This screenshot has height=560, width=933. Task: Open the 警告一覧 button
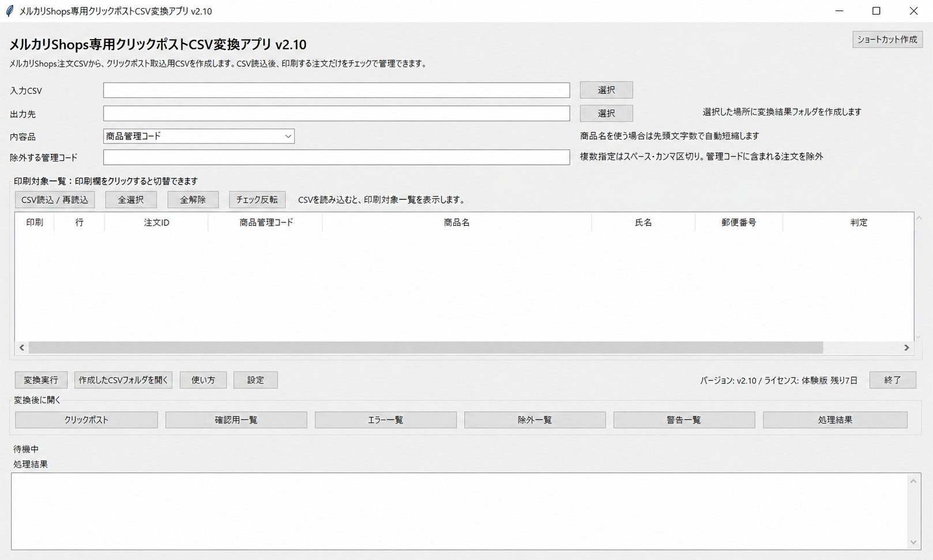click(684, 420)
